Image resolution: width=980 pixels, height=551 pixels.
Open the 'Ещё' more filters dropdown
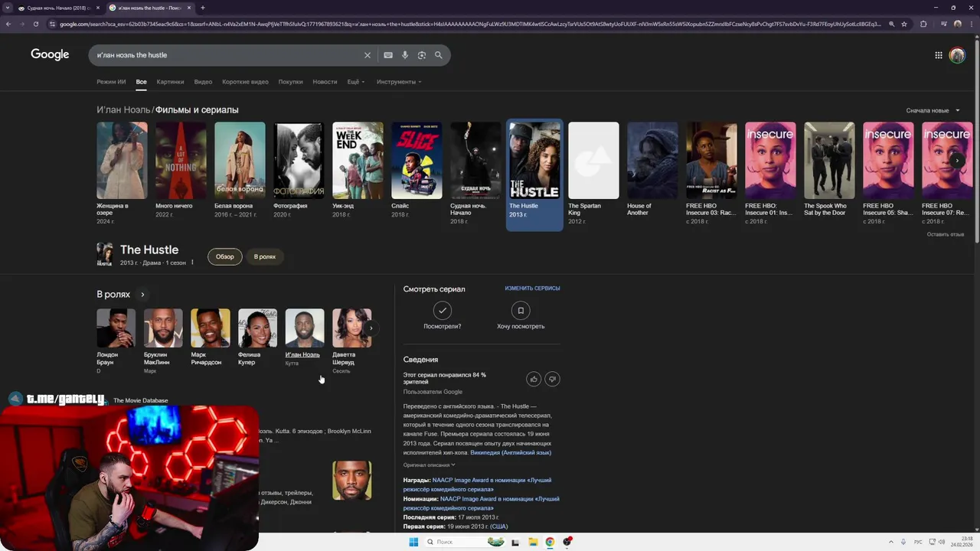click(x=356, y=82)
